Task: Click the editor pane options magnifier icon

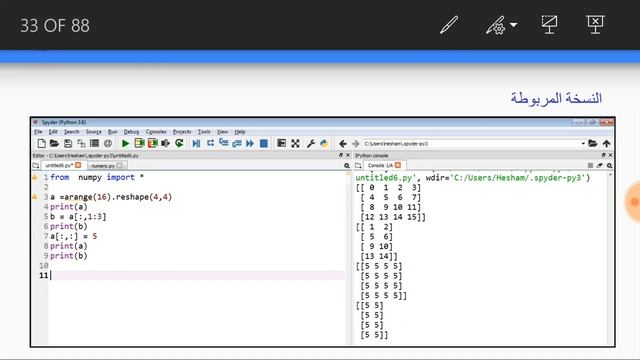Action: 347,165
